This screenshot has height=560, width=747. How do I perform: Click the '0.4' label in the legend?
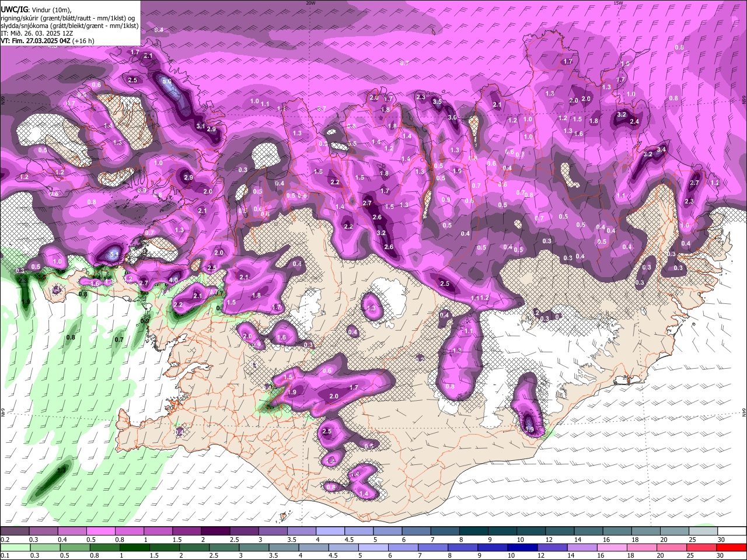pos(62,540)
